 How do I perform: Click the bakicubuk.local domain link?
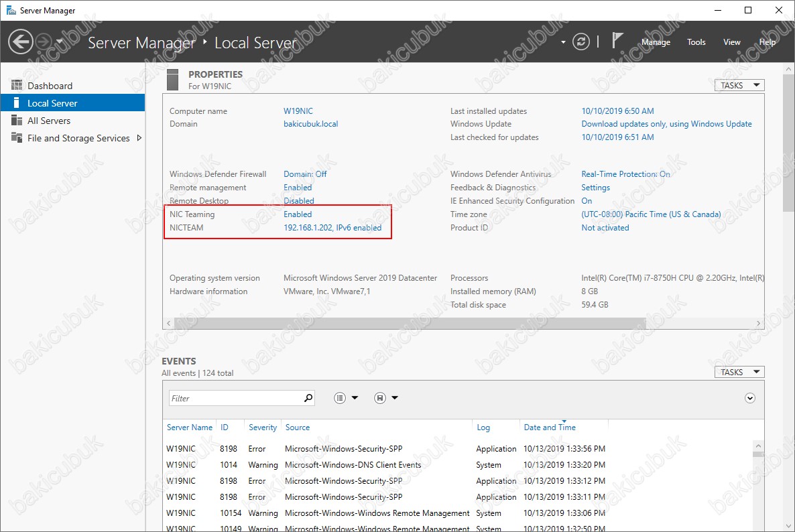click(310, 124)
